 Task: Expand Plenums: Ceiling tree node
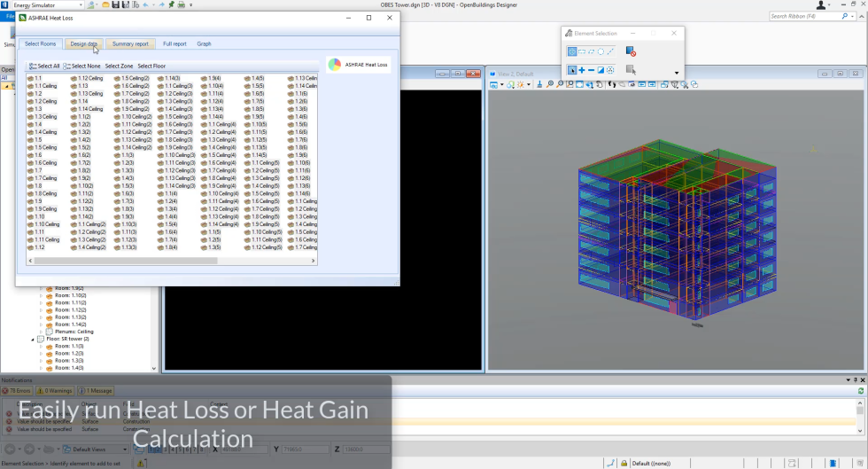41,332
